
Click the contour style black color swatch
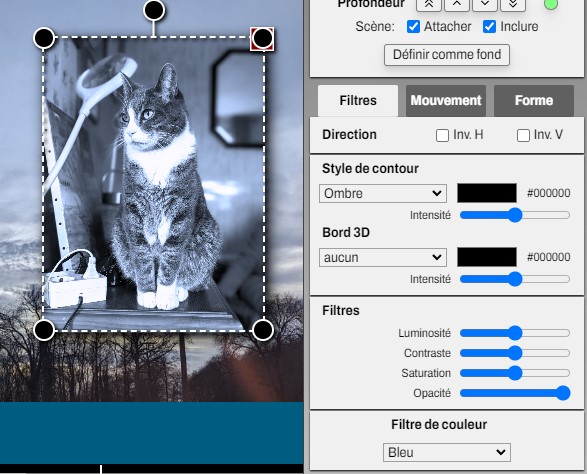[x=487, y=193]
